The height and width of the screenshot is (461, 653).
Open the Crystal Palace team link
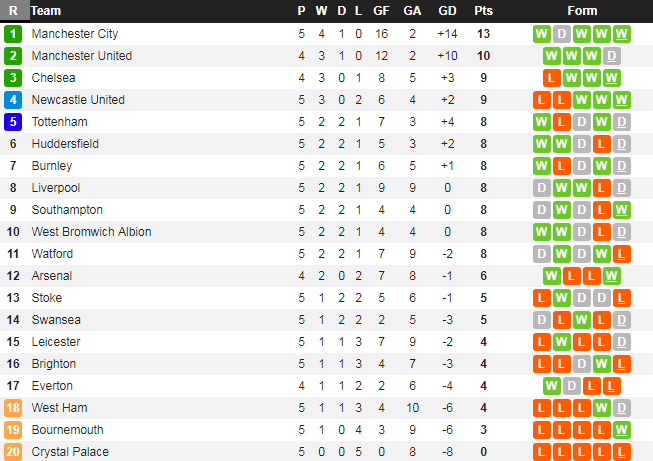point(70,452)
